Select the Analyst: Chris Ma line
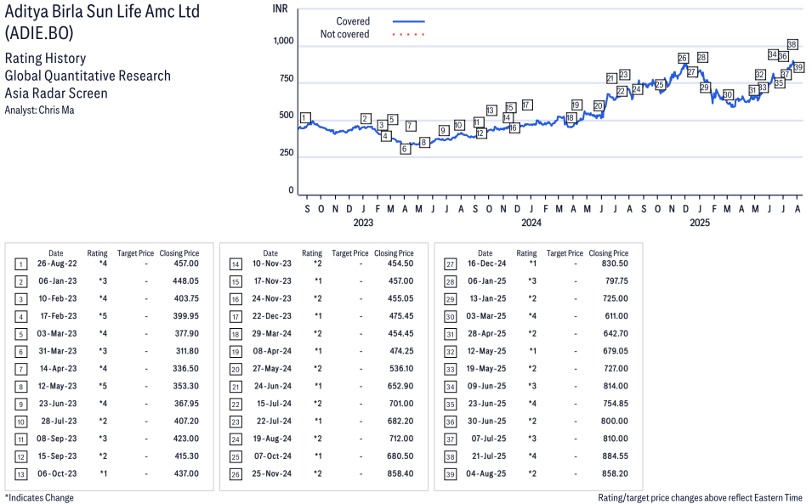 pyautogui.click(x=39, y=110)
